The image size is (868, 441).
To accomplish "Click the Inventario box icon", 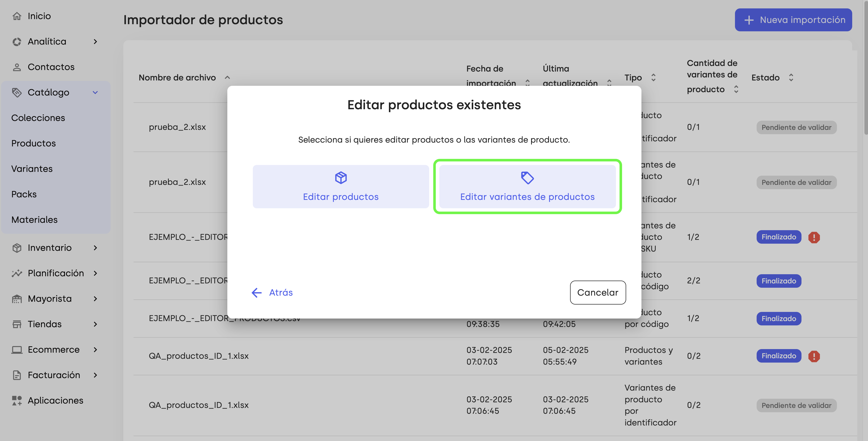I will (x=17, y=248).
